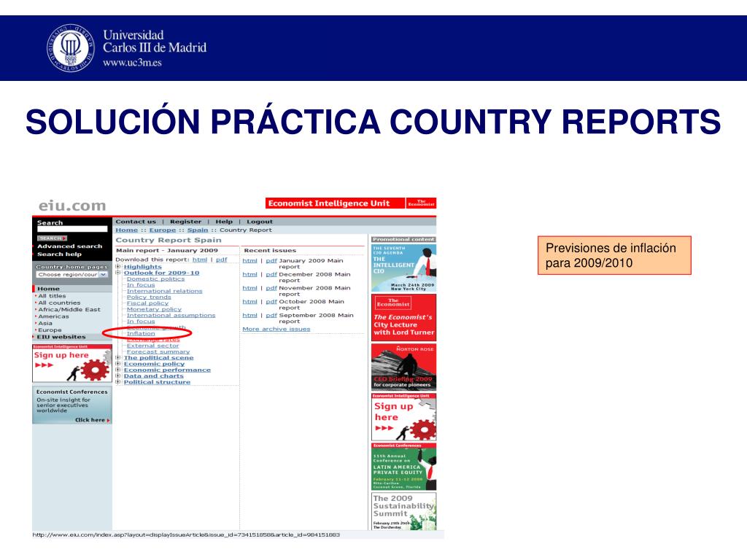Image resolution: width=747 pixels, height=560 pixels.
Task: Open External sector
Action: [x=152, y=346]
